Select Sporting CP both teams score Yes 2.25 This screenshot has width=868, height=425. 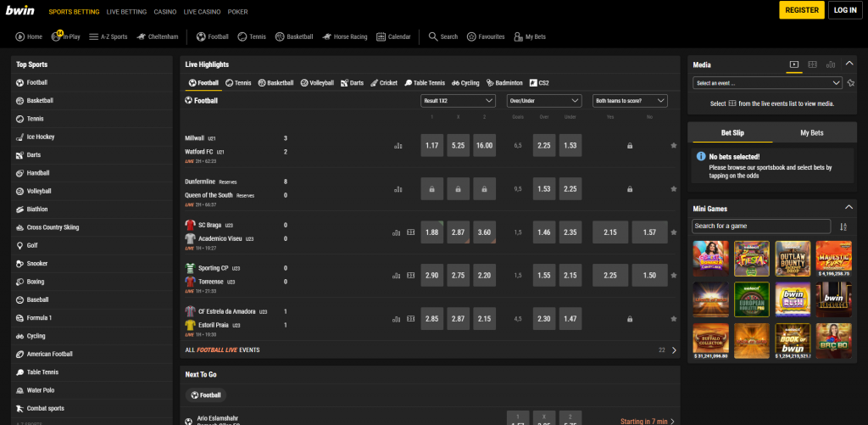coord(610,276)
